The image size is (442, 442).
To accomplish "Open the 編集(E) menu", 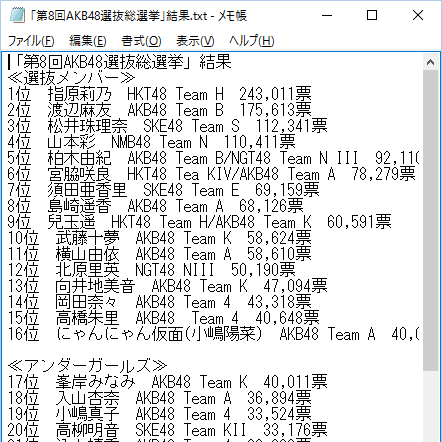I will pyautogui.click(x=88, y=41).
